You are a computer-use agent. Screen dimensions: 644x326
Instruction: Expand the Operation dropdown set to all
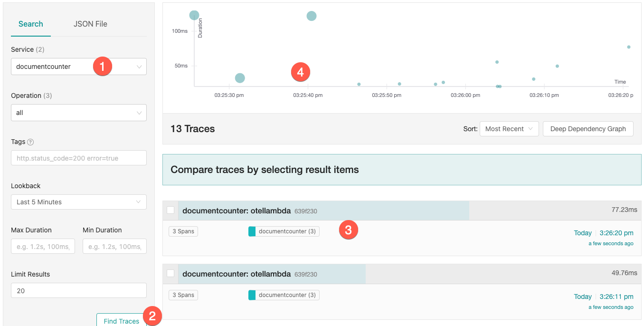click(79, 113)
